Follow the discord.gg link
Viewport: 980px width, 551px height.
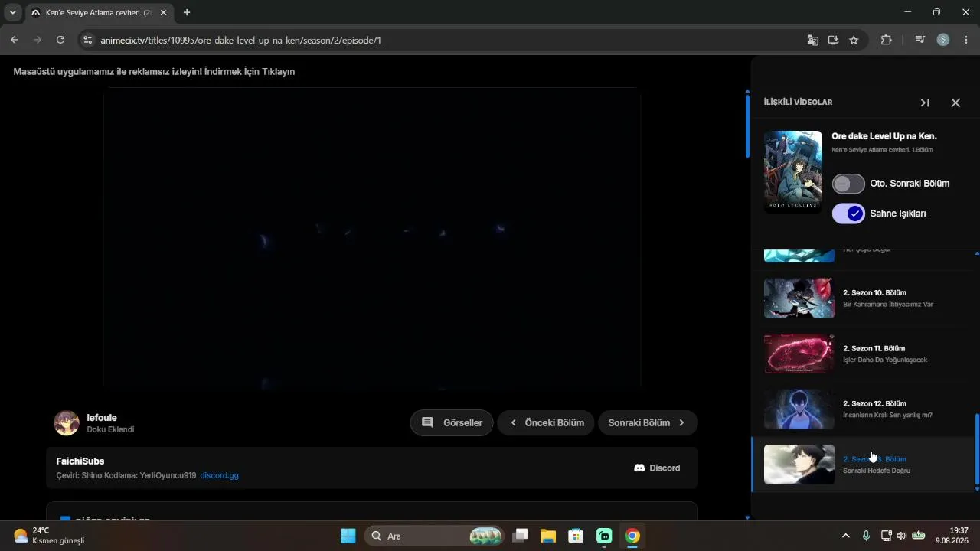click(x=219, y=475)
